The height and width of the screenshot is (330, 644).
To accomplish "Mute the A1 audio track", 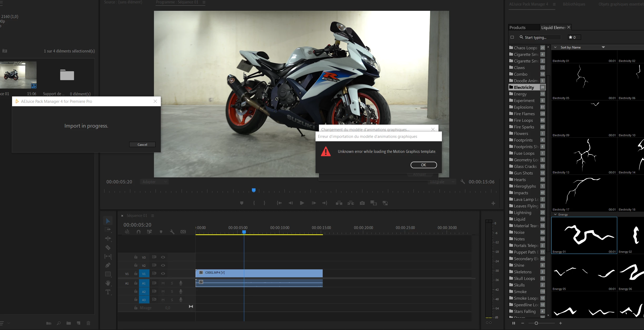I will [163, 283].
